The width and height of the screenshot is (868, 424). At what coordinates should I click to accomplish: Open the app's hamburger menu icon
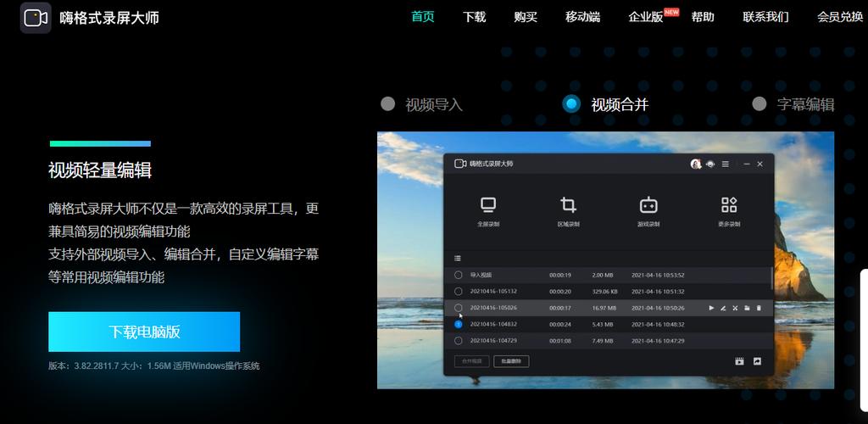(726, 165)
